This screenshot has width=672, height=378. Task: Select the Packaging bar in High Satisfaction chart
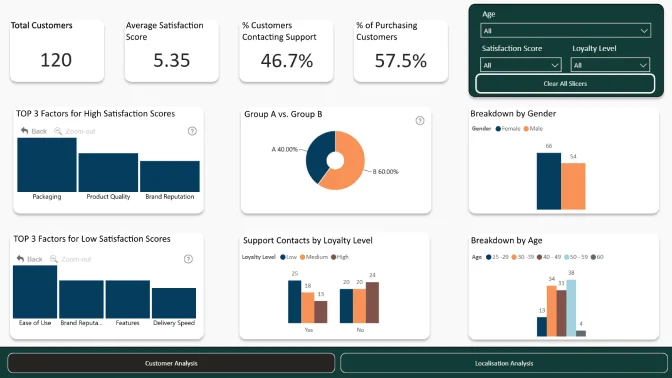coord(47,165)
